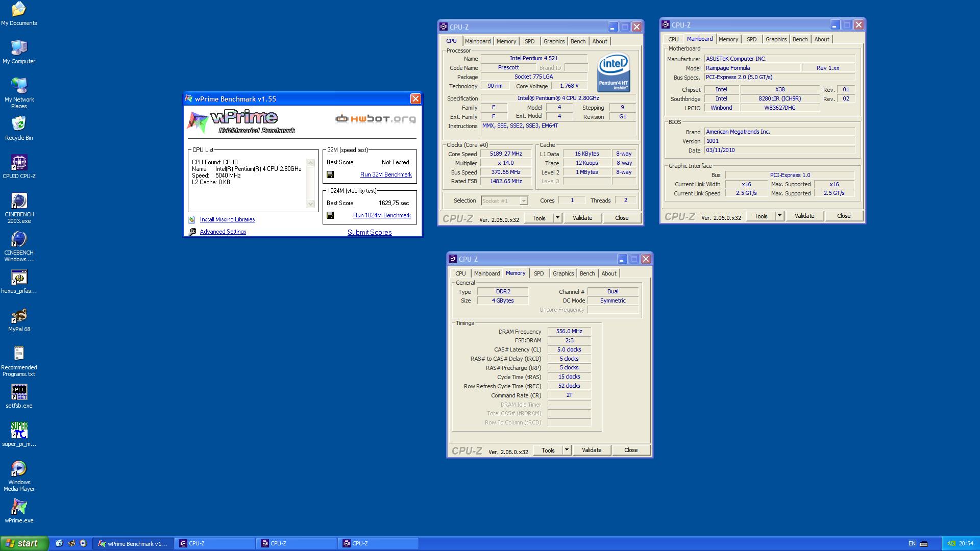Click the Core Voltage 1.768 V value
Viewport: 980px width, 551px height.
[x=569, y=86]
